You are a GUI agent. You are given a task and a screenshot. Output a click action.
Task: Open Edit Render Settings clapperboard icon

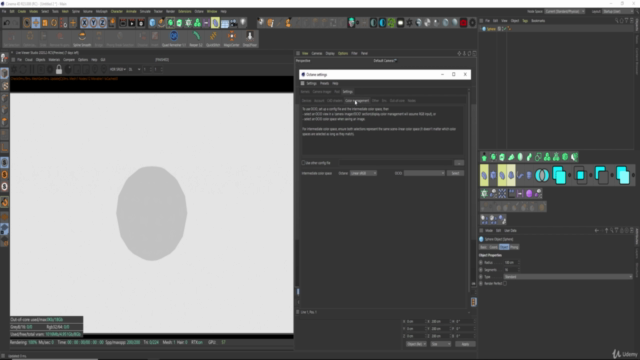click(x=141, y=23)
